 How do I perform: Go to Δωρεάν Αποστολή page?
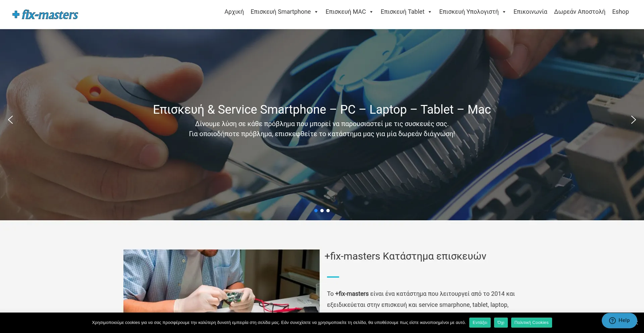click(x=580, y=12)
